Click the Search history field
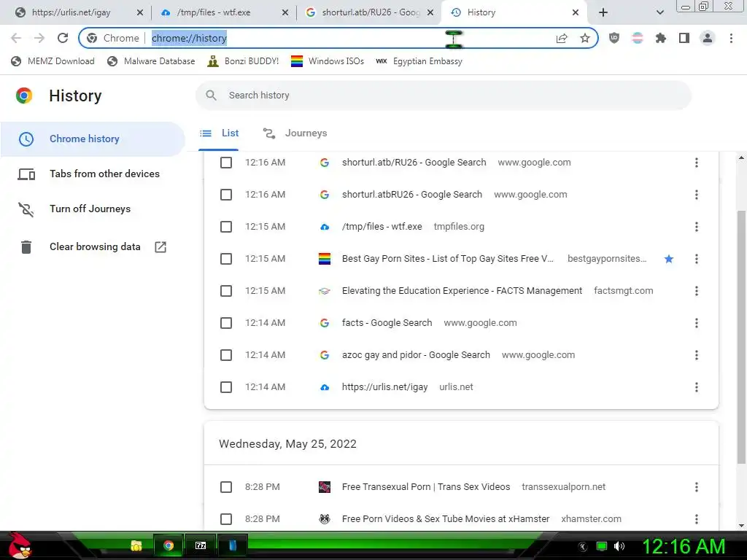This screenshot has height=560, width=747. coord(444,96)
